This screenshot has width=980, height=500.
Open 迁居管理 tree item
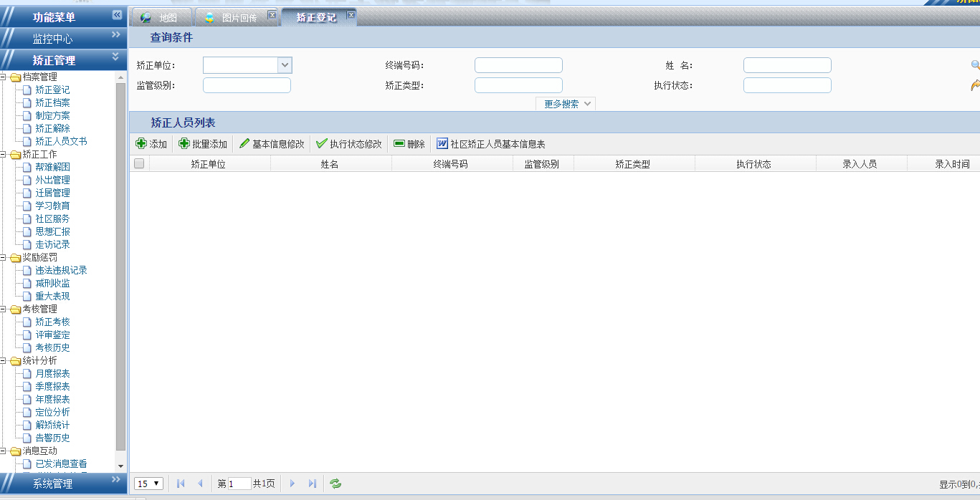(52, 193)
